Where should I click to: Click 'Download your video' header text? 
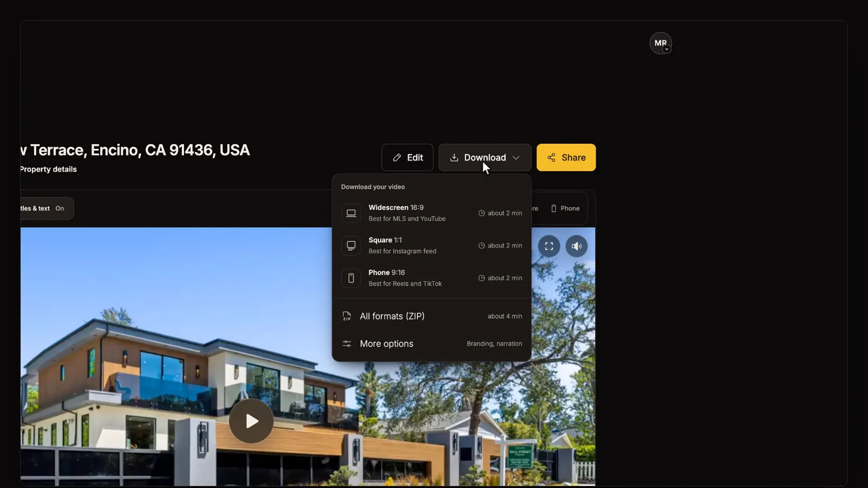pyautogui.click(x=373, y=187)
